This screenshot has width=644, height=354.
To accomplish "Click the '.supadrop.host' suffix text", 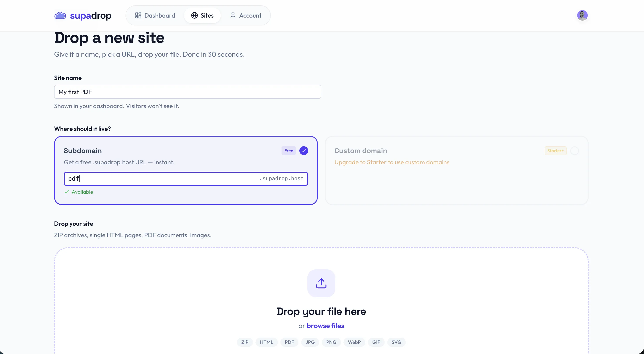I will point(281,179).
